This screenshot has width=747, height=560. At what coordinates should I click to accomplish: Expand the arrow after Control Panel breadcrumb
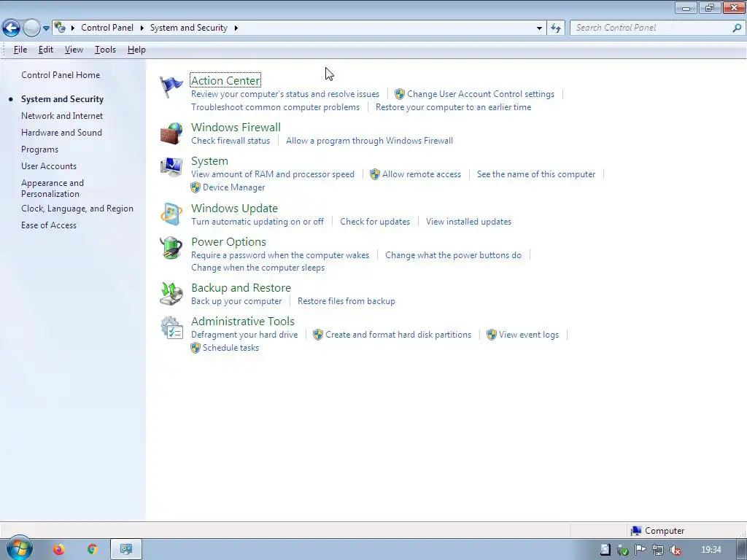142,28
